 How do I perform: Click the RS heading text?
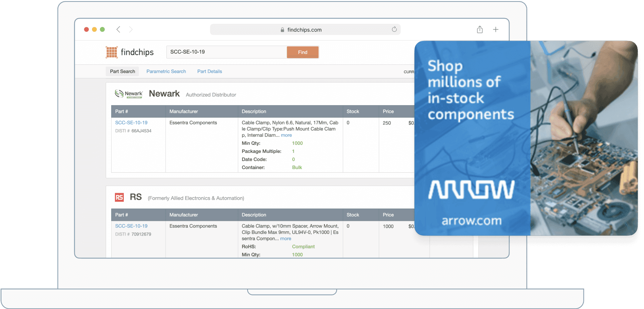136,197
